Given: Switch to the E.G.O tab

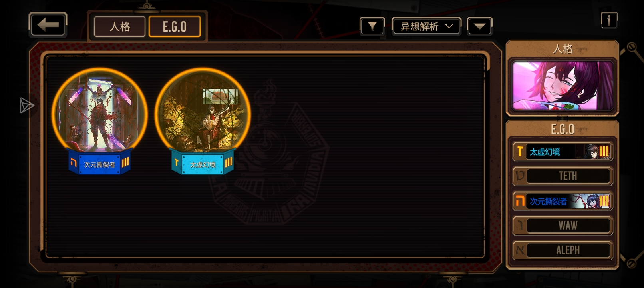Looking at the screenshot, I should tap(175, 27).
